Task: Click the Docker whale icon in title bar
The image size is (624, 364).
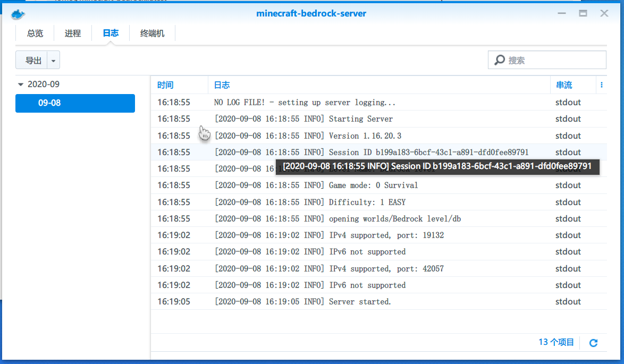Action: coord(18,15)
